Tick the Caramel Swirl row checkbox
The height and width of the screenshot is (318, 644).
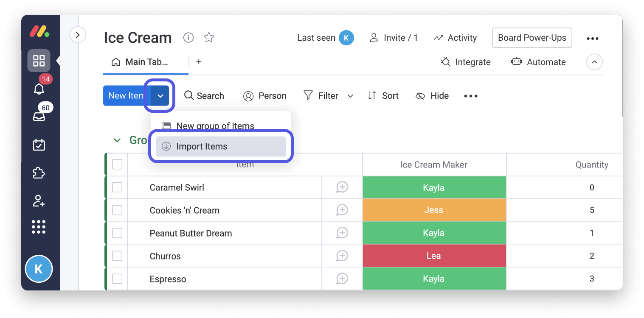click(117, 187)
